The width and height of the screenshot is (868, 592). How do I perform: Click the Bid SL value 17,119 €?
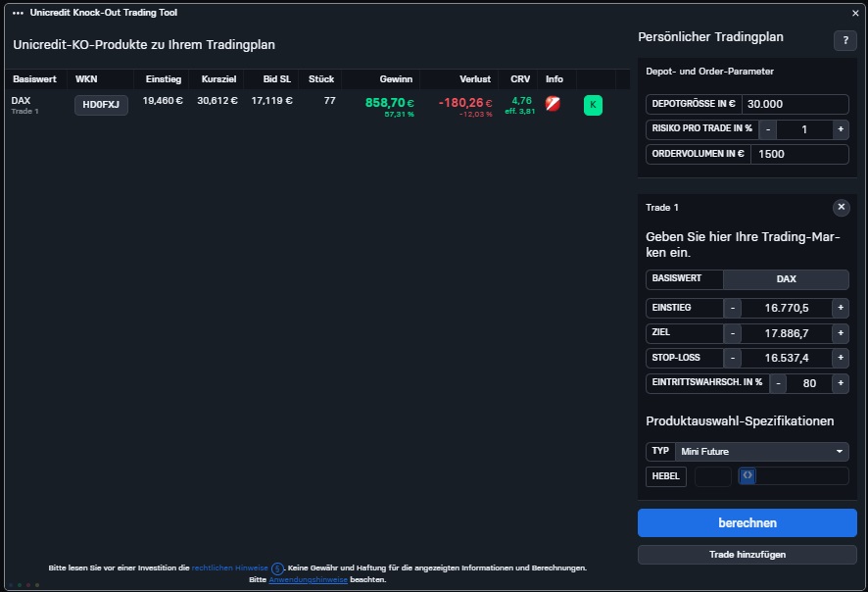(x=271, y=100)
